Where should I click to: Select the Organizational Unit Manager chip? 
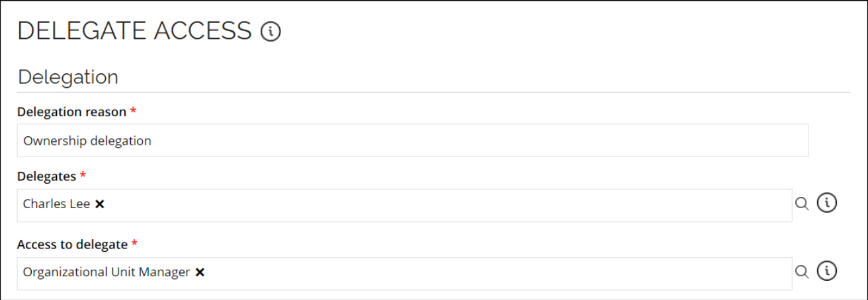(x=107, y=272)
